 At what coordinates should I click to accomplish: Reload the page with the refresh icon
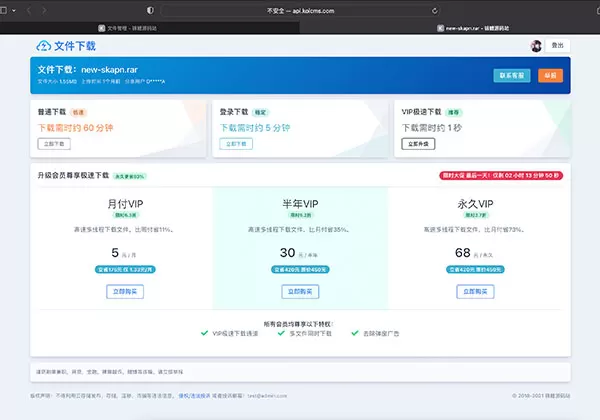(x=435, y=11)
